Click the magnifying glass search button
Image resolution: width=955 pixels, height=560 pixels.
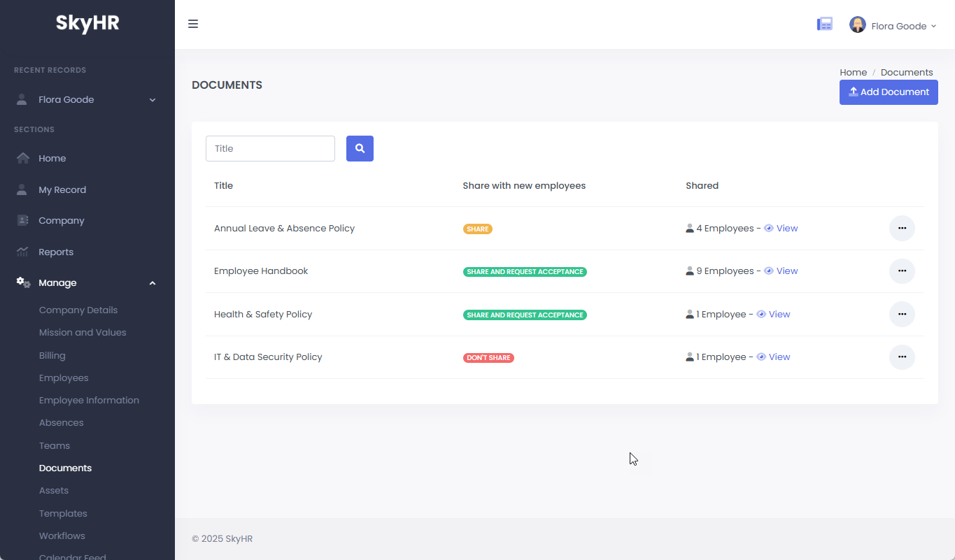click(x=360, y=148)
